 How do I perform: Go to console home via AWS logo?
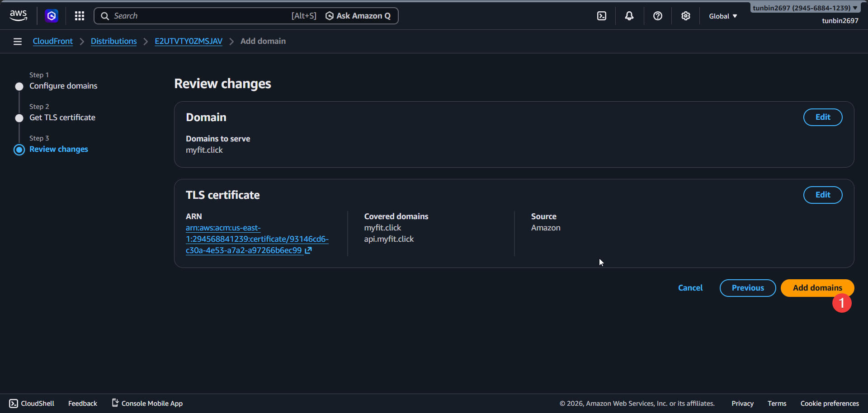(18, 15)
